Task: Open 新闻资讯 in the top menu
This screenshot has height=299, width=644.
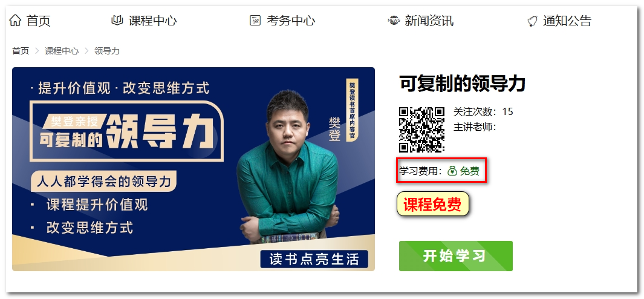Action: 429,20
